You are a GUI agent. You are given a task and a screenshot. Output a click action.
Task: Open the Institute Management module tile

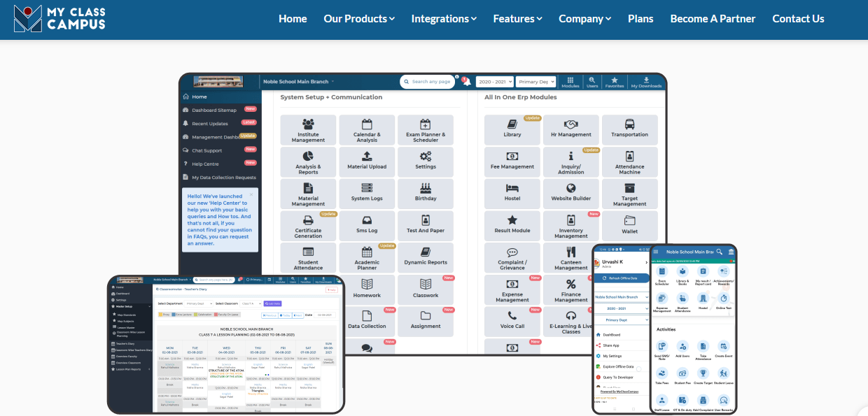pyautogui.click(x=308, y=130)
